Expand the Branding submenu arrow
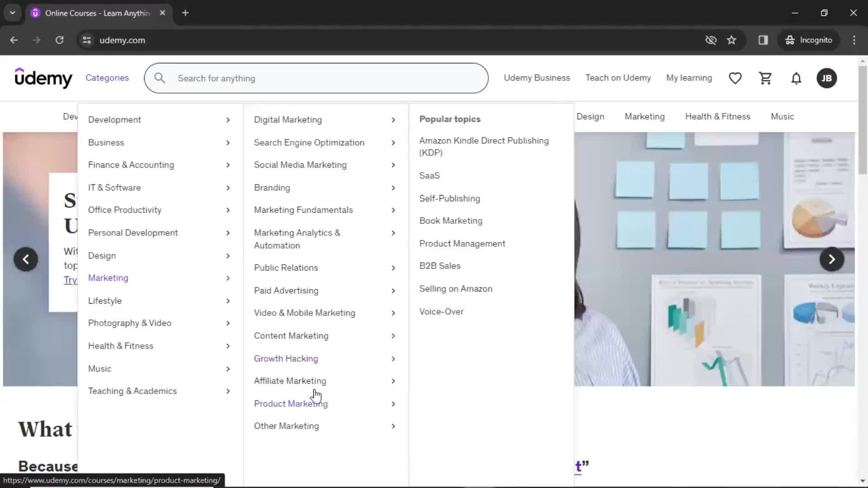 [393, 188]
